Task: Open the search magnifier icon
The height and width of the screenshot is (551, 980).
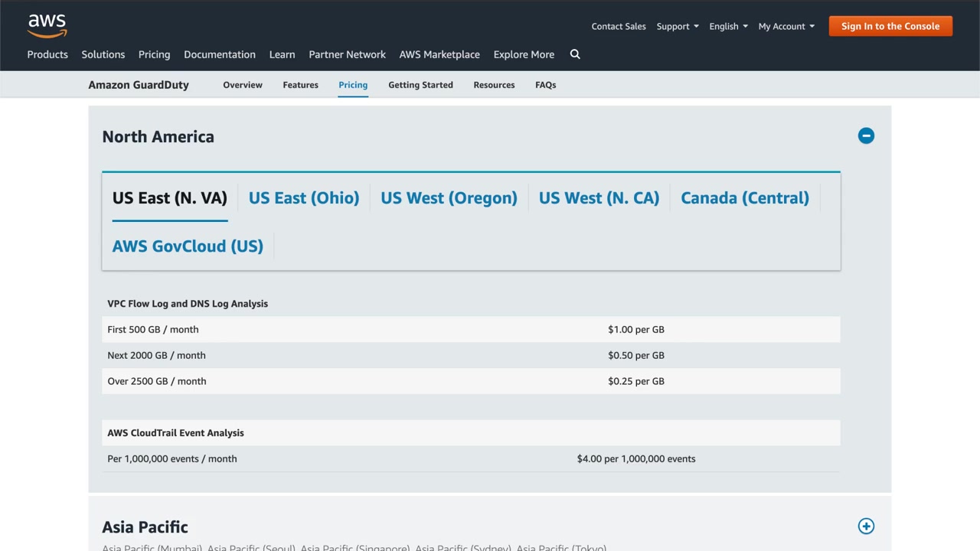Action: 575,54
